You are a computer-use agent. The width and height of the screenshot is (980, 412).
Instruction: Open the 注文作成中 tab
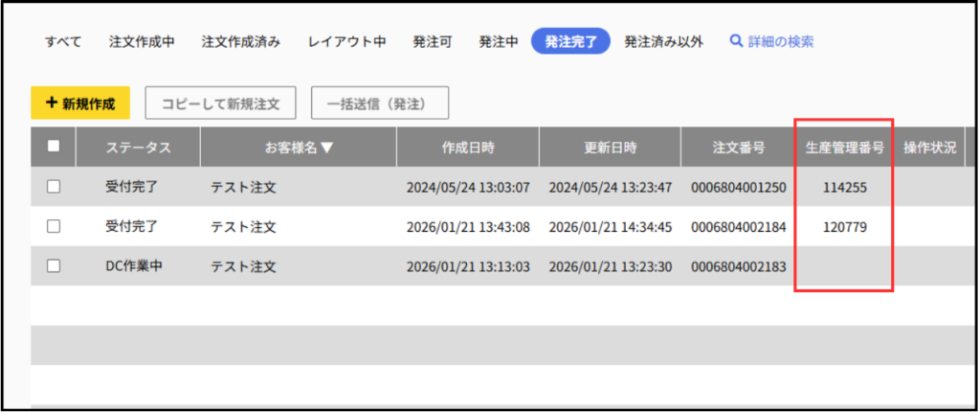tap(142, 42)
